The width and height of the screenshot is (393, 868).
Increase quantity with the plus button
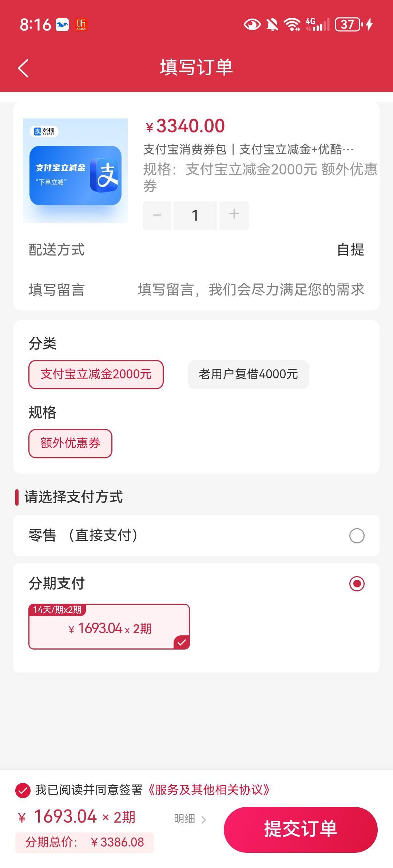click(x=234, y=215)
